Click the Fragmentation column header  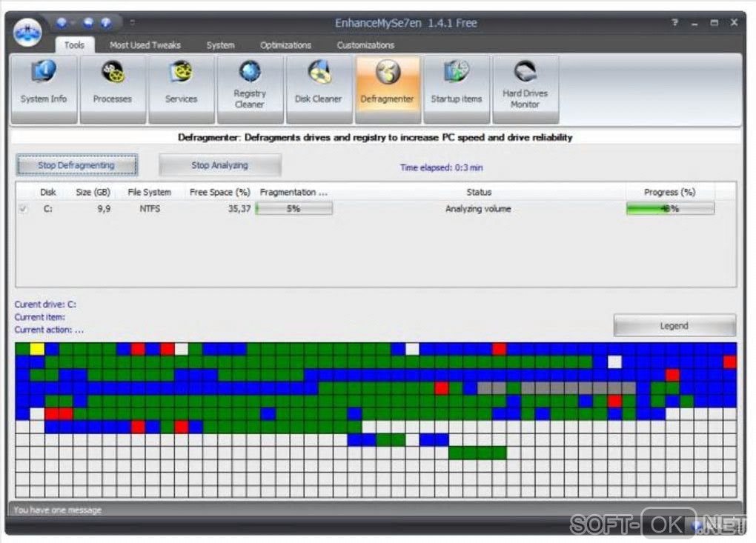pyautogui.click(x=294, y=193)
